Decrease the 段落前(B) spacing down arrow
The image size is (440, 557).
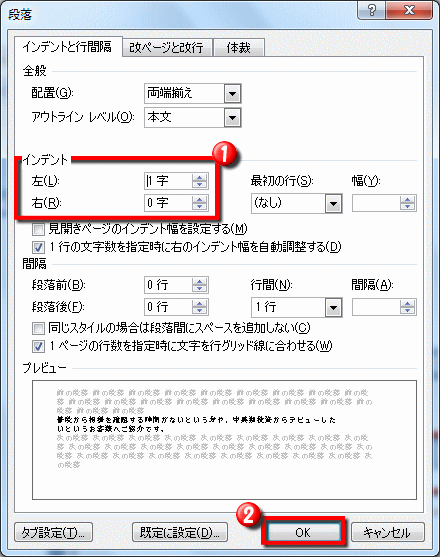tap(199, 288)
